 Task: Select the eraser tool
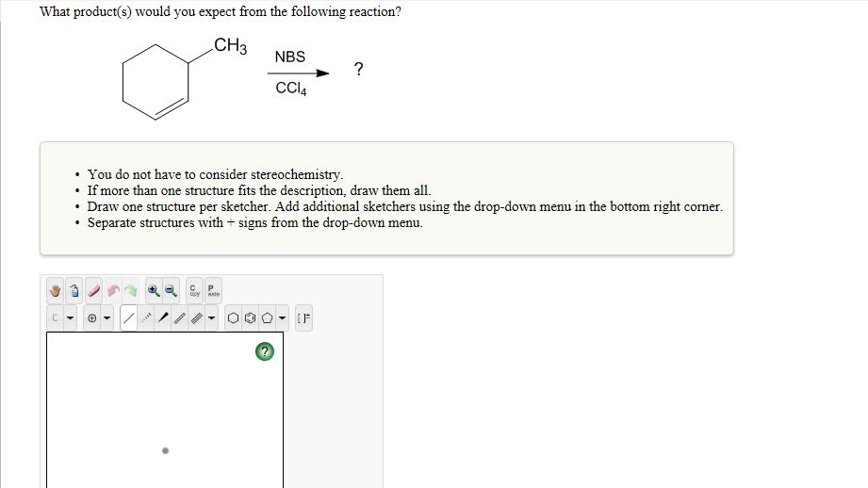[x=93, y=290]
